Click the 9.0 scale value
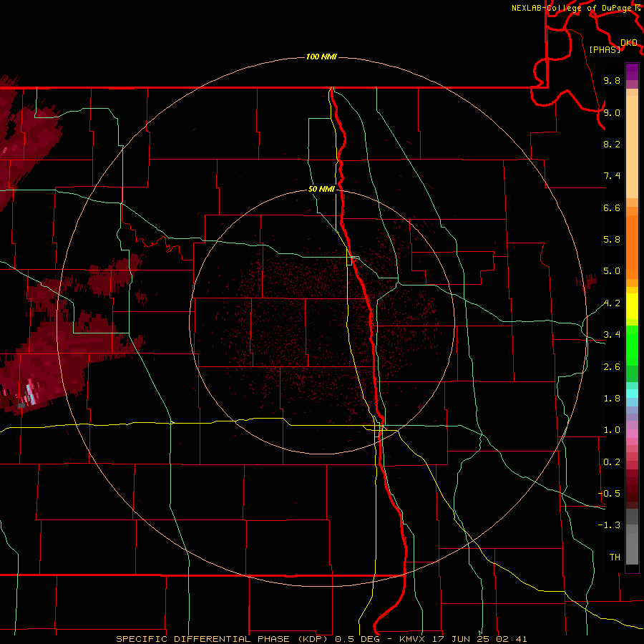Image resolution: width=644 pixels, height=644 pixels. (612, 112)
